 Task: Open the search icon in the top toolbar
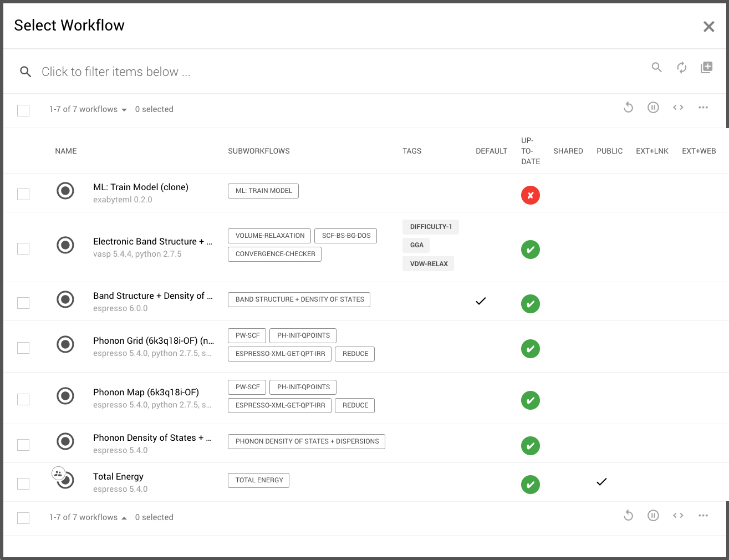pos(656,67)
